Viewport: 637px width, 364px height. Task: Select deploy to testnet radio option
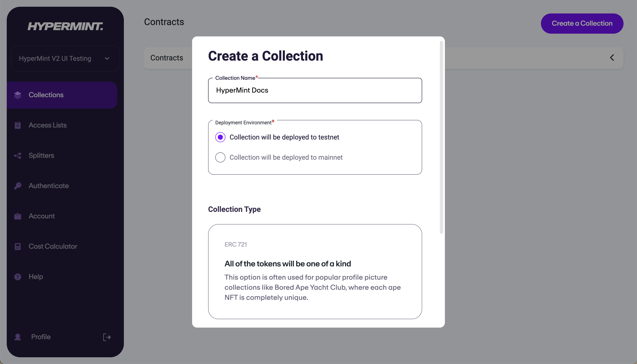pyautogui.click(x=220, y=137)
